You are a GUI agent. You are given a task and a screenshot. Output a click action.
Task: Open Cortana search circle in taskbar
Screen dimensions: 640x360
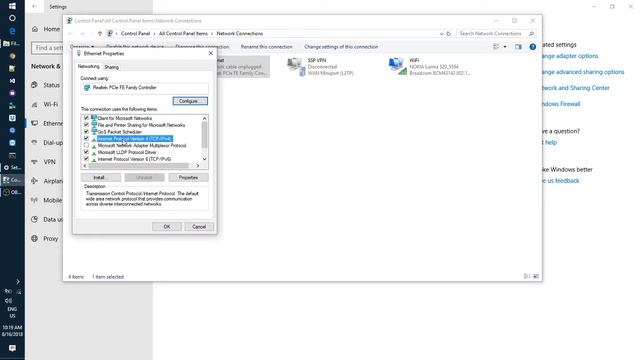12,18
